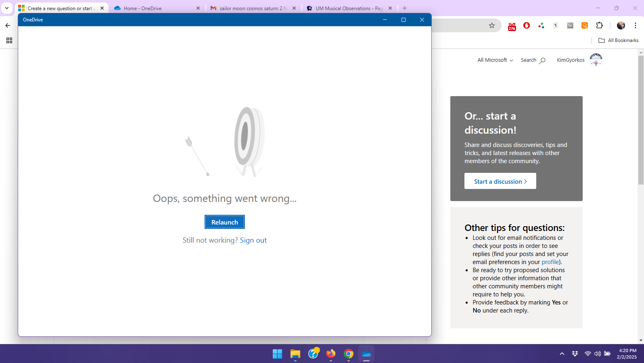Open All Bookmarks folder

click(x=619, y=40)
